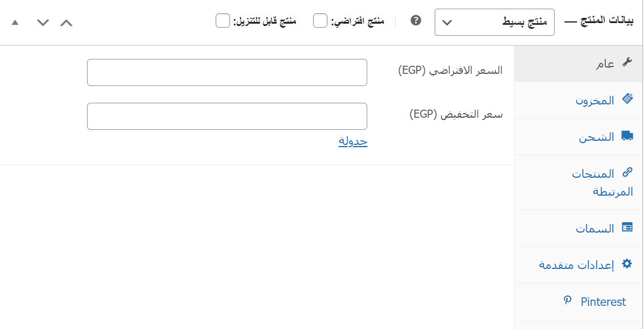
Task: Click the attributes table icon beside السمات
Action: click(627, 227)
